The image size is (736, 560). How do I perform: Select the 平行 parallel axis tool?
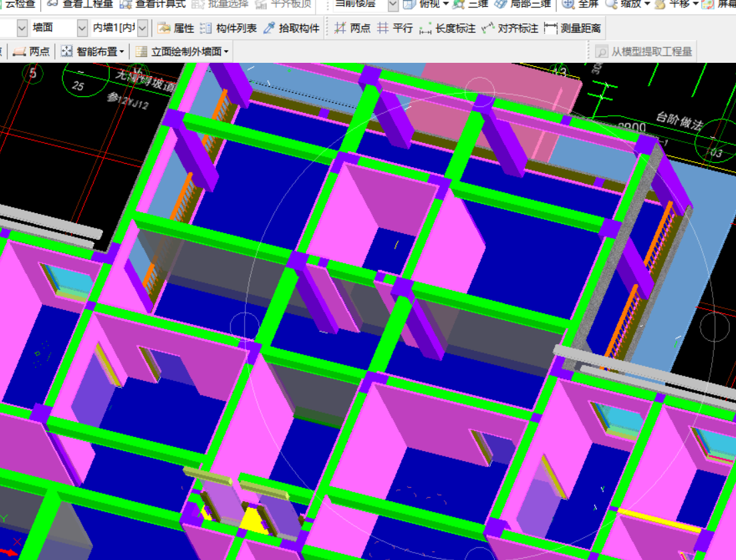pyautogui.click(x=395, y=28)
